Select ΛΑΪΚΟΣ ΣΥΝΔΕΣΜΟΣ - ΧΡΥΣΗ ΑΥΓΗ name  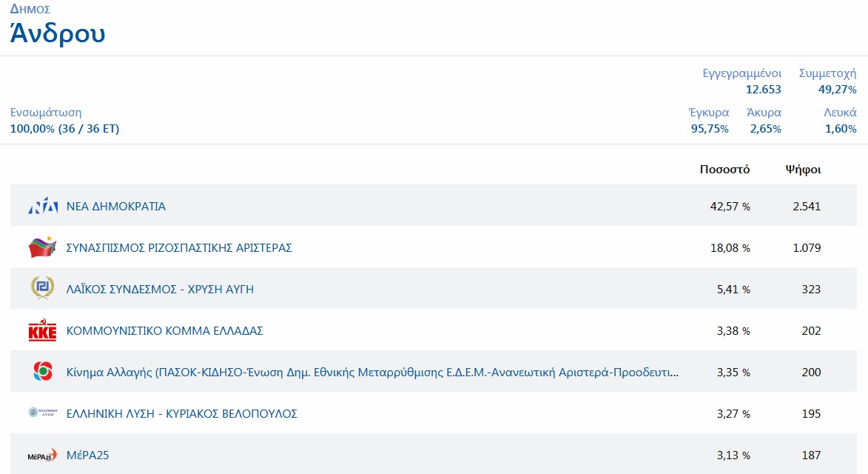click(160, 290)
